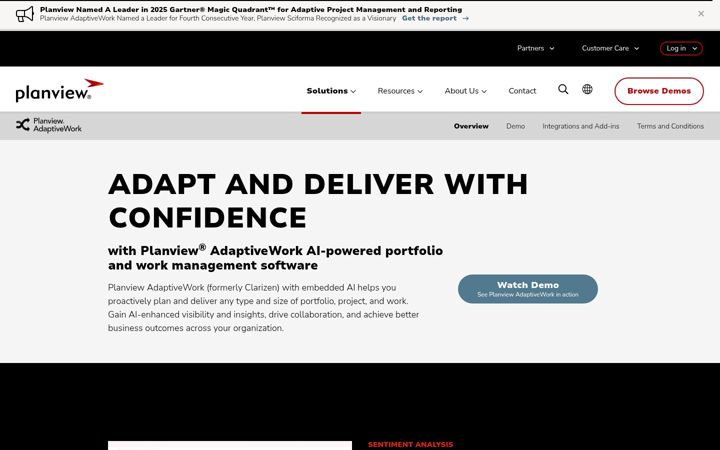Click the Watch Demo button
Screen dimensions: 720x450
coord(528,289)
